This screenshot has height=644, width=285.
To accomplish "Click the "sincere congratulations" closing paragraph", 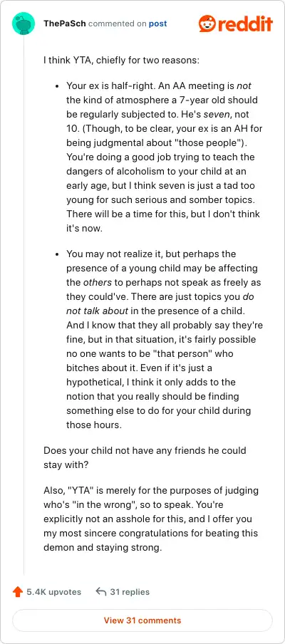I will [151, 519].
